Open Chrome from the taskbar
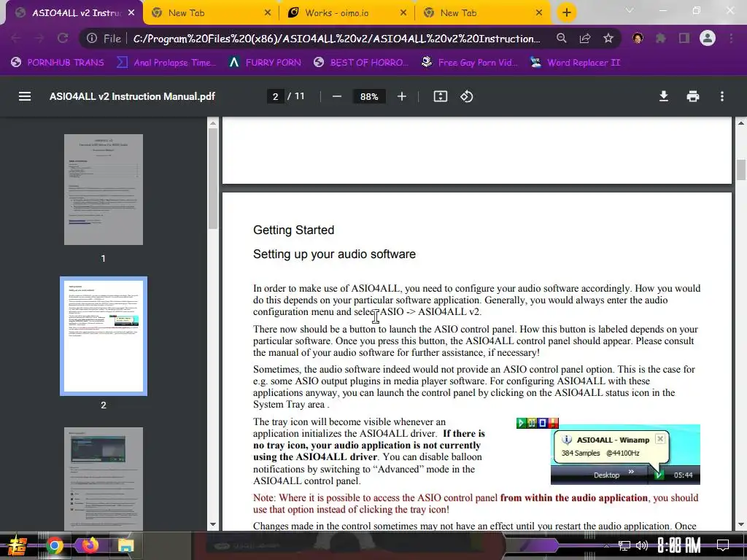 pyautogui.click(x=54, y=545)
